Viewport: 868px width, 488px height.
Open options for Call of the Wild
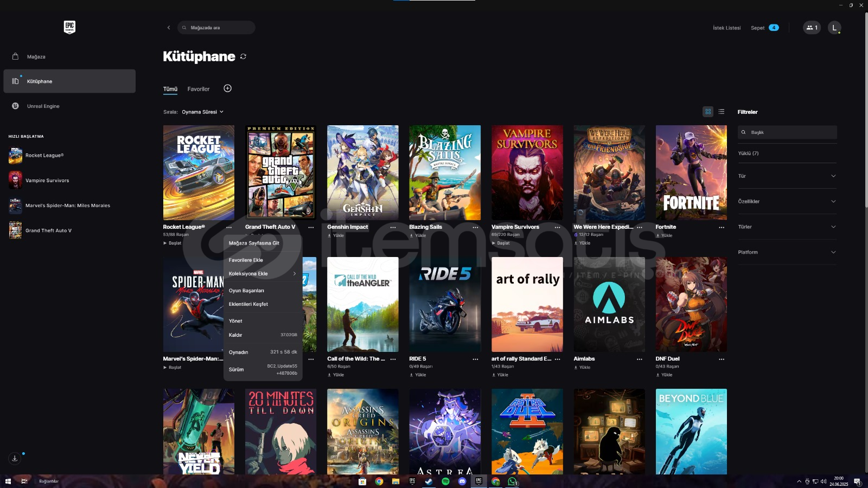(393, 359)
